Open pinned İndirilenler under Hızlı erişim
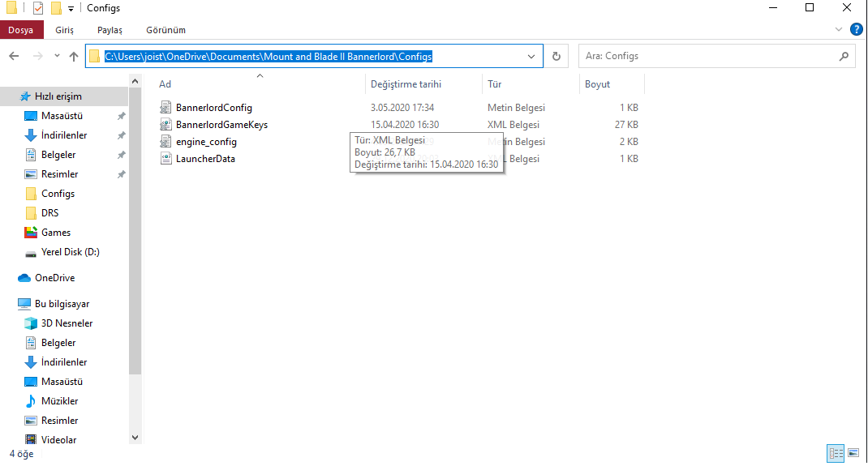Image resolution: width=868 pixels, height=466 pixels. (63, 135)
